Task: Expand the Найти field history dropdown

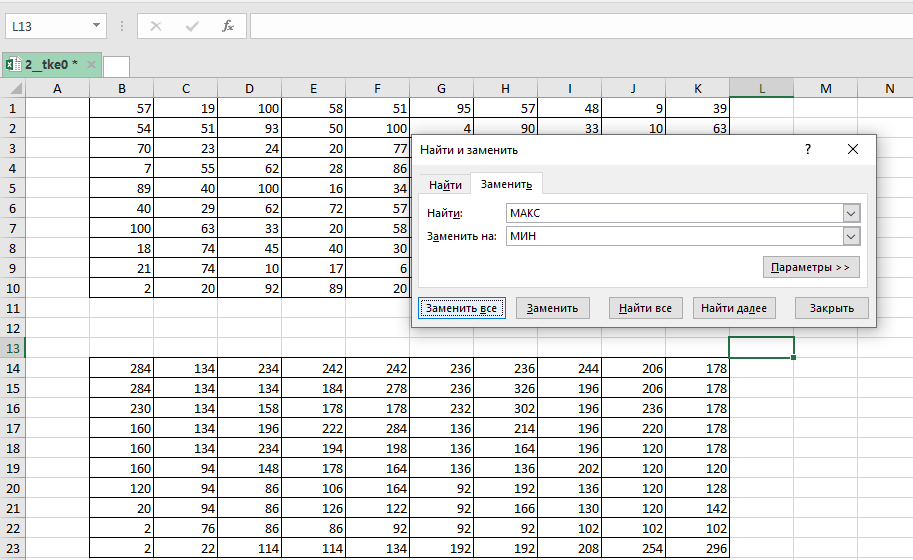Action: (x=851, y=213)
